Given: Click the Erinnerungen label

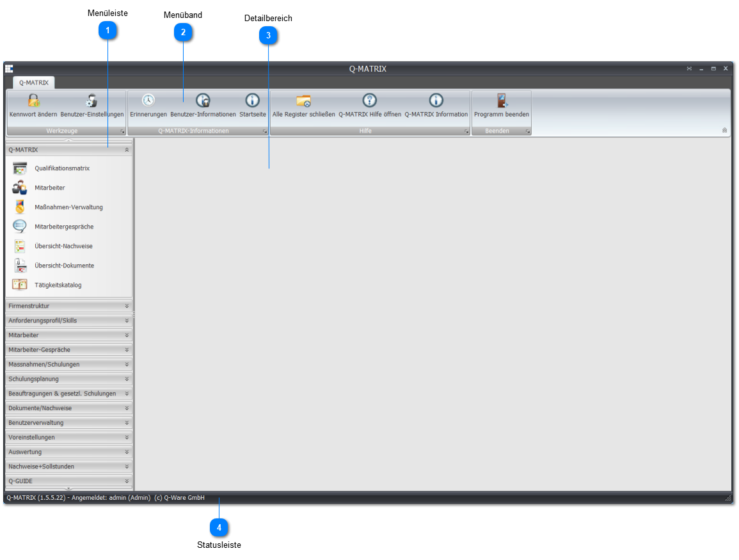Looking at the screenshot, I should click(148, 115).
